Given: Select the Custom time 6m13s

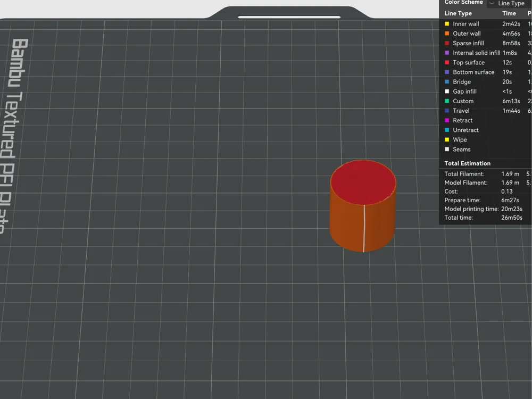Looking at the screenshot, I should click(511, 101).
